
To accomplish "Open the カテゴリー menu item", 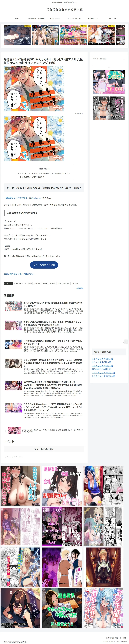I will click(112, 18).
